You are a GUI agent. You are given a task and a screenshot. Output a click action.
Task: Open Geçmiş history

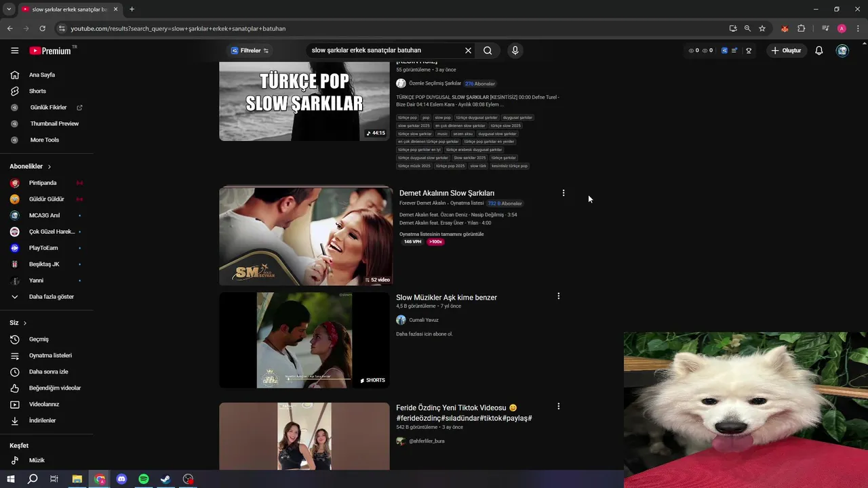pos(39,340)
